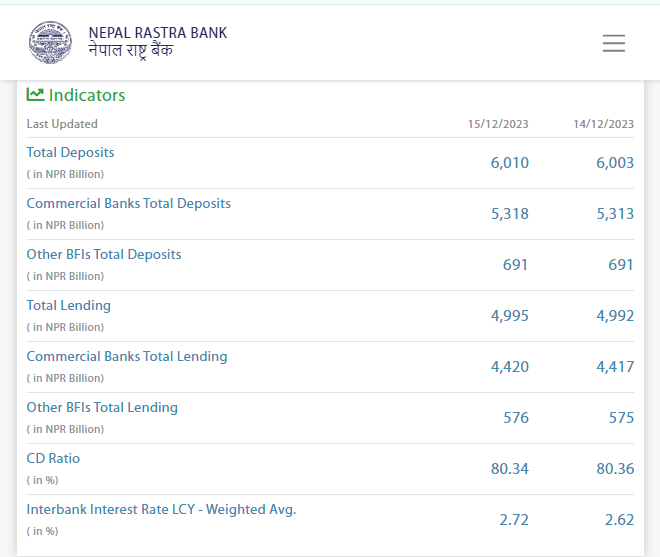Open the CD Ratio indicator

[53, 459]
